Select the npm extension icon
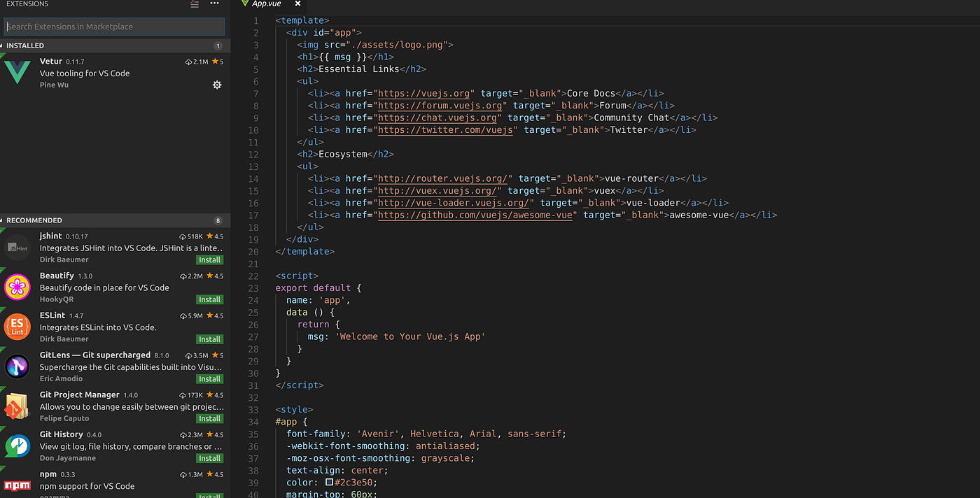 point(17,484)
